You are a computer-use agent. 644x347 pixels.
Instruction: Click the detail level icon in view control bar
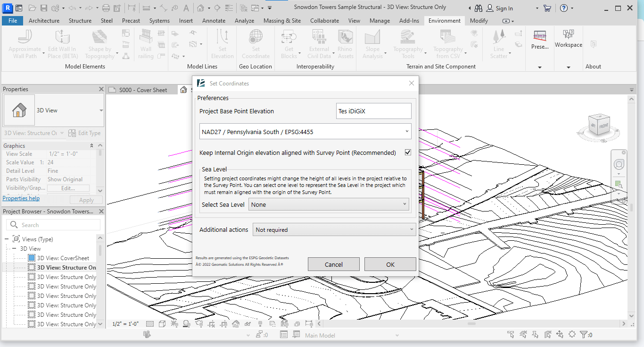pyautogui.click(x=150, y=324)
